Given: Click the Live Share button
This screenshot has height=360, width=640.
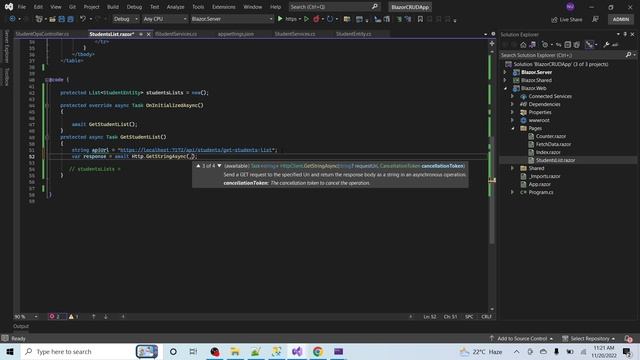Looking at the screenshot, I should (567, 19).
